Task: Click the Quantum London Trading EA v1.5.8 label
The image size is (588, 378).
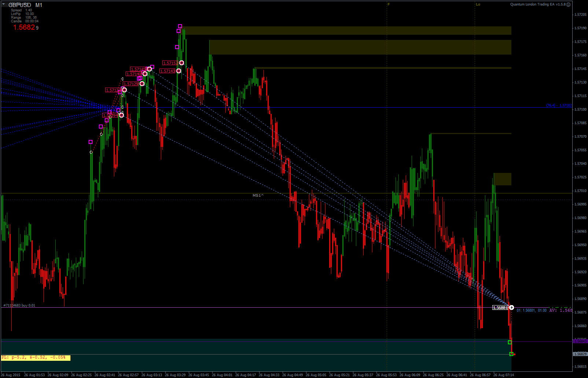Action: point(538,4)
